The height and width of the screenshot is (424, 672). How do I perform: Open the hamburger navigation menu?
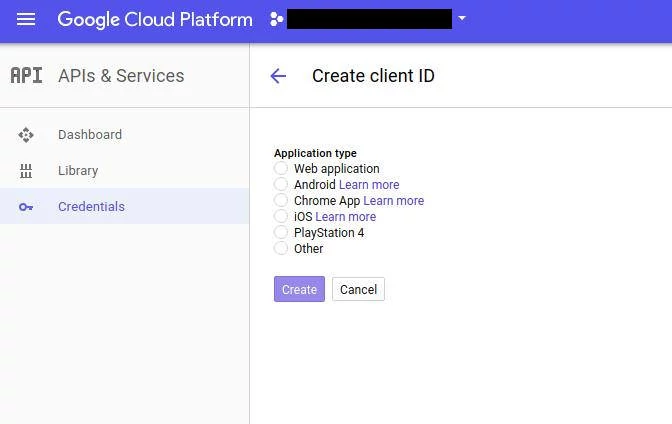point(26,19)
